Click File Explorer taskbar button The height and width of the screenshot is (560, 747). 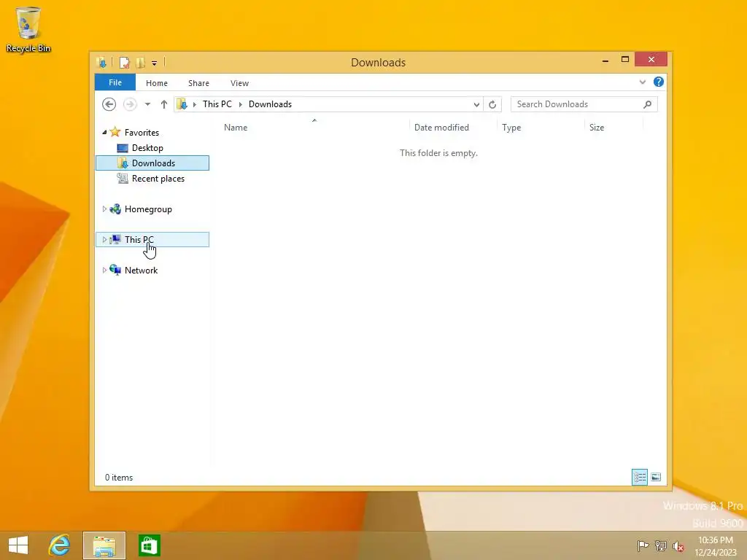pos(104,545)
